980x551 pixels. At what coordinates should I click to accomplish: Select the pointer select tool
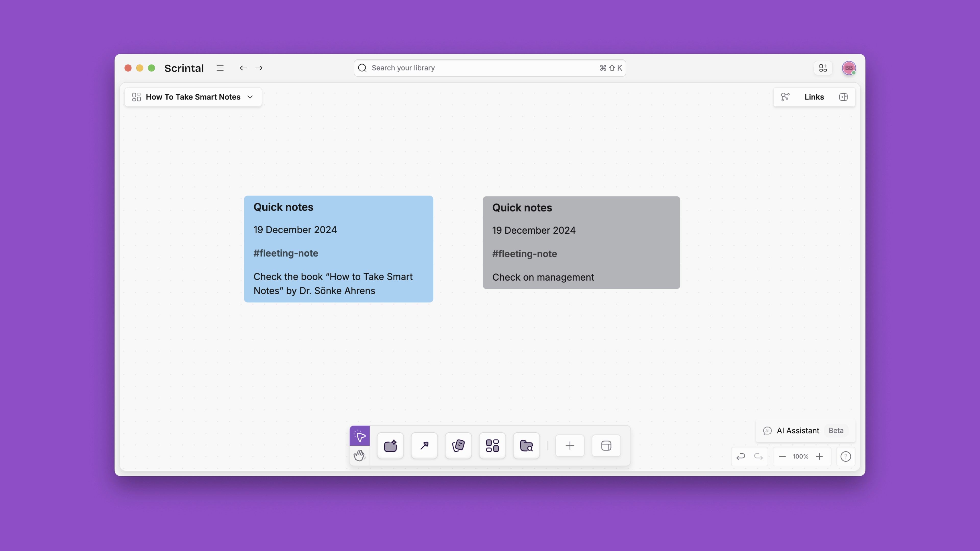tap(360, 435)
